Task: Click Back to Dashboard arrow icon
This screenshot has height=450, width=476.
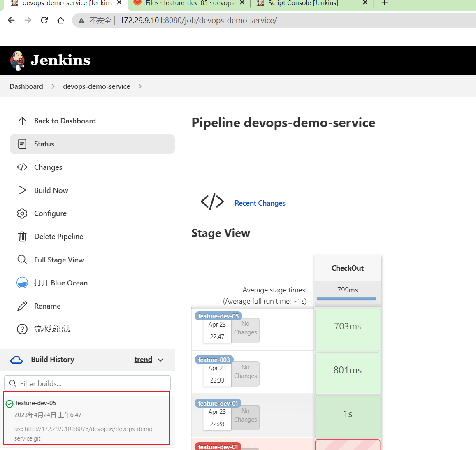Action: 22,121
